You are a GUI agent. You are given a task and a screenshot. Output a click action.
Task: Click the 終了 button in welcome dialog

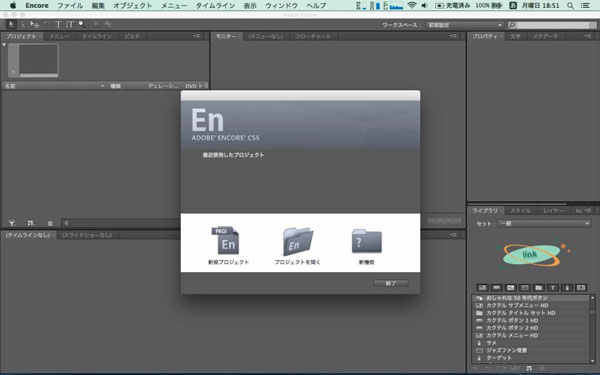pos(391,284)
